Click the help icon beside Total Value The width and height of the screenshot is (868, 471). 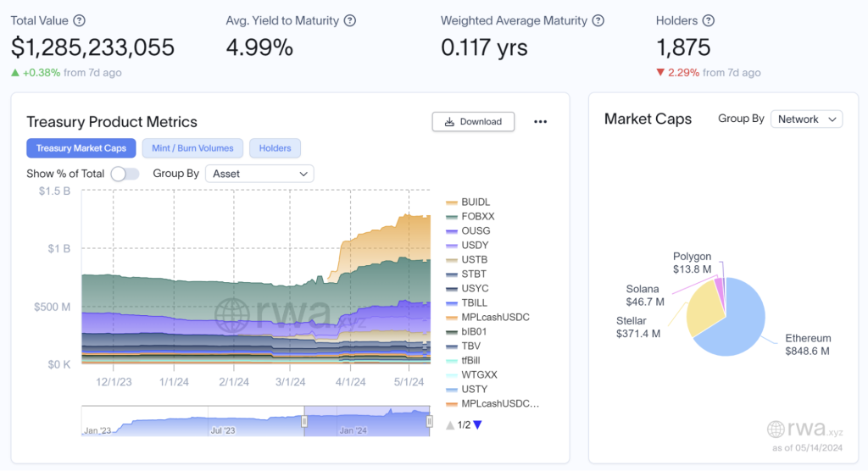pos(79,20)
